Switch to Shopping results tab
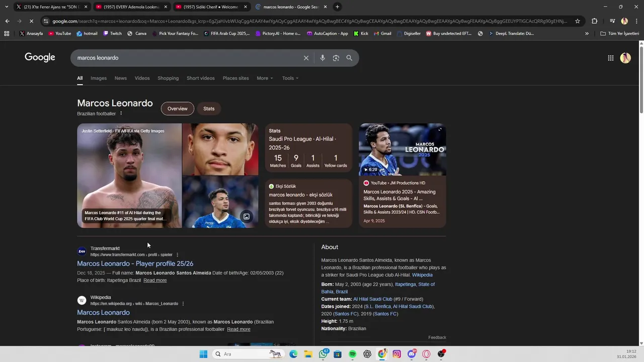644x362 pixels. pyautogui.click(x=168, y=78)
